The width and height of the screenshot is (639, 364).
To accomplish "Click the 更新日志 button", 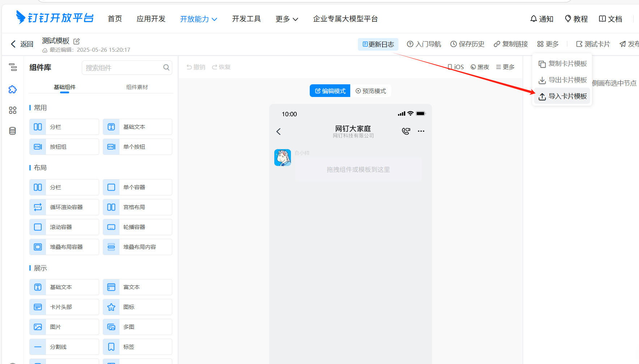I will pos(378,44).
